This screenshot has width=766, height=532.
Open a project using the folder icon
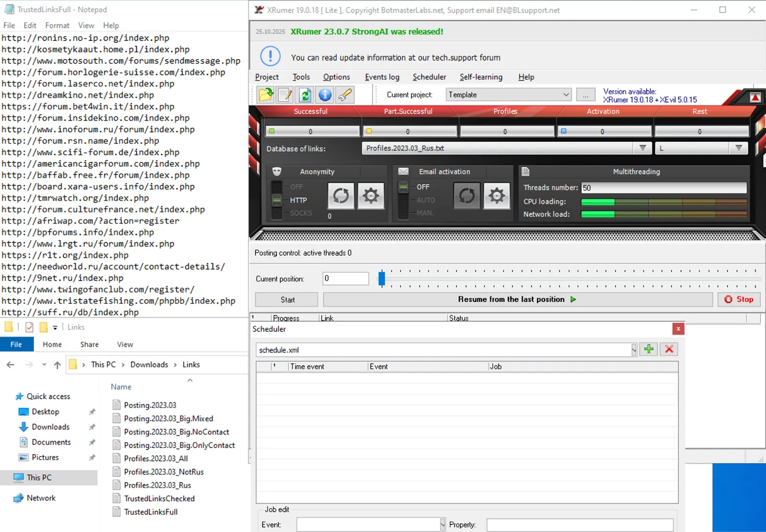point(266,95)
